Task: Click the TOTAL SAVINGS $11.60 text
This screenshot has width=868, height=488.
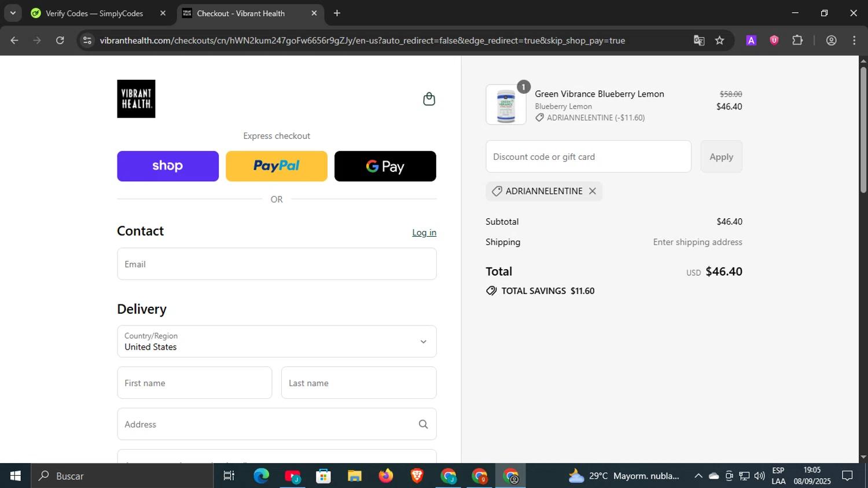Action: click(x=548, y=291)
